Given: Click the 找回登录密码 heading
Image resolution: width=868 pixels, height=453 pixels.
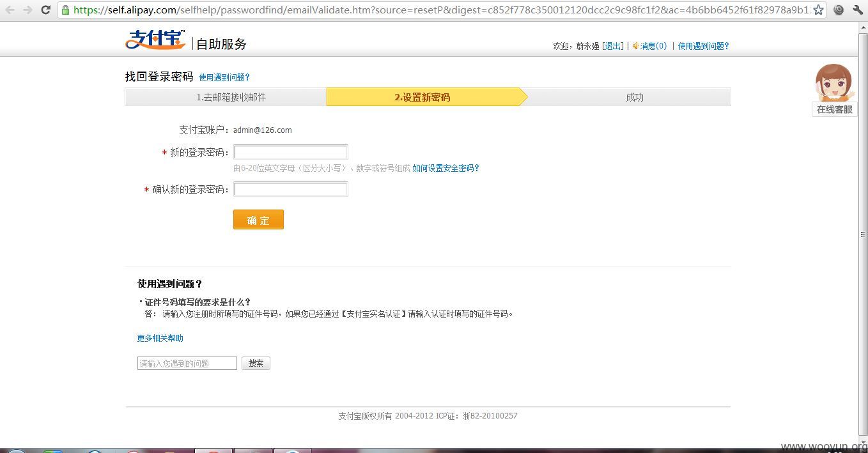Looking at the screenshot, I should [159, 77].
